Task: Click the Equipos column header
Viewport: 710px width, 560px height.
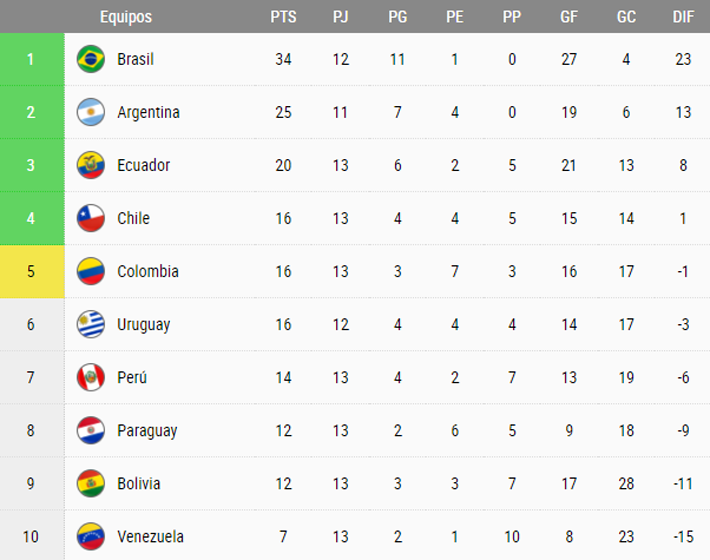Action: 126,17
